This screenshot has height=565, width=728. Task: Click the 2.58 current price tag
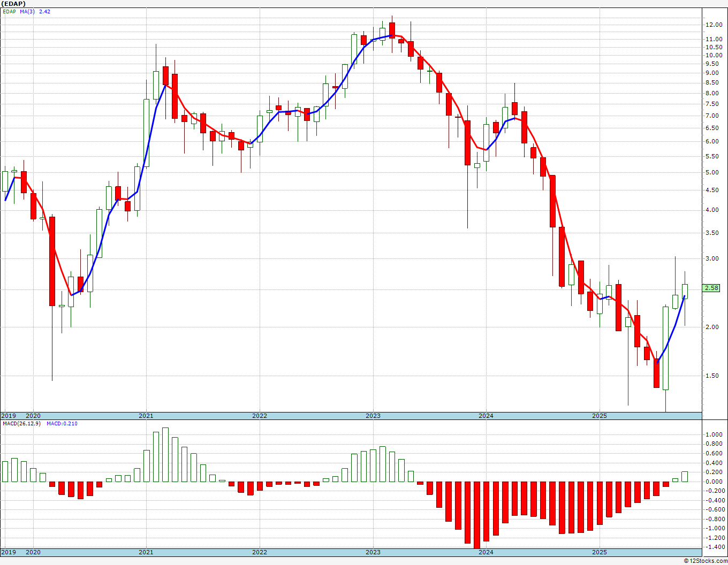712,288
